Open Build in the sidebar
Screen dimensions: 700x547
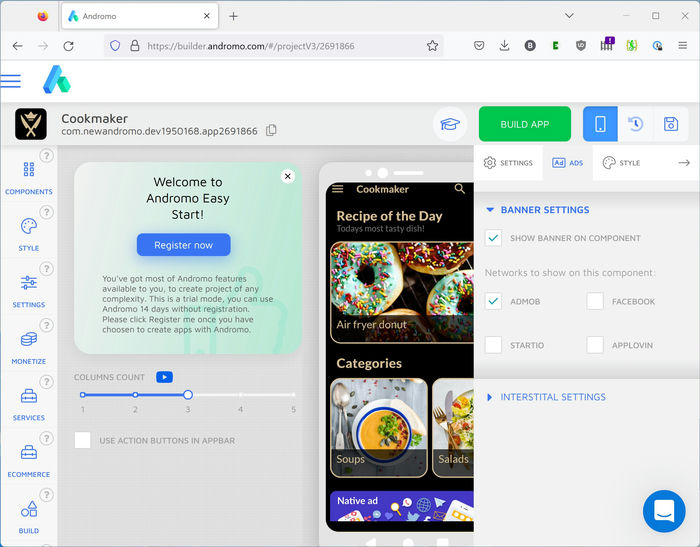coord(29,517)
